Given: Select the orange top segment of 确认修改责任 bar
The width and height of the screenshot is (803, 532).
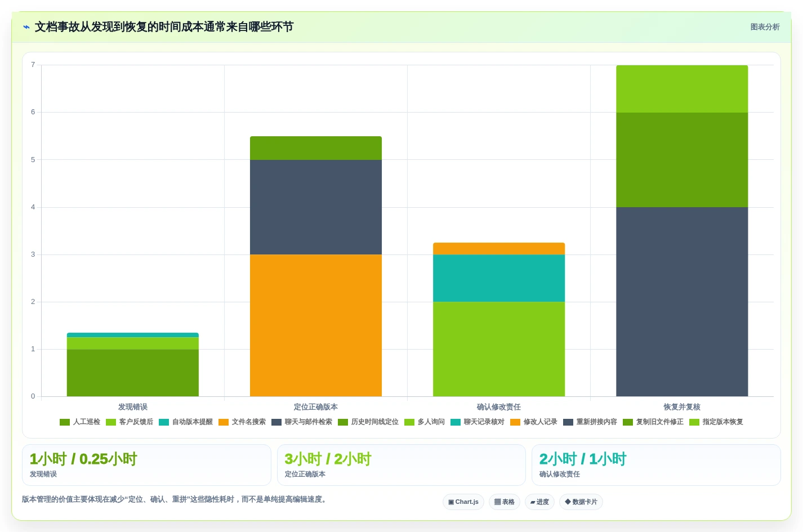Looking at the screenshot, I should pos(499,248).
